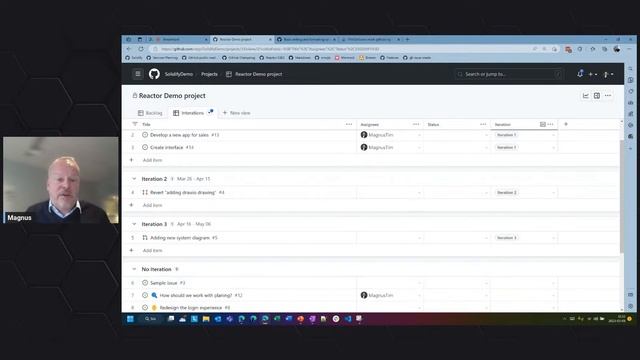Switch to the Reactor Demo project browser tab
Image resolution: width=640 pixels, height=360 pixels.
click(x=242, y=40)
